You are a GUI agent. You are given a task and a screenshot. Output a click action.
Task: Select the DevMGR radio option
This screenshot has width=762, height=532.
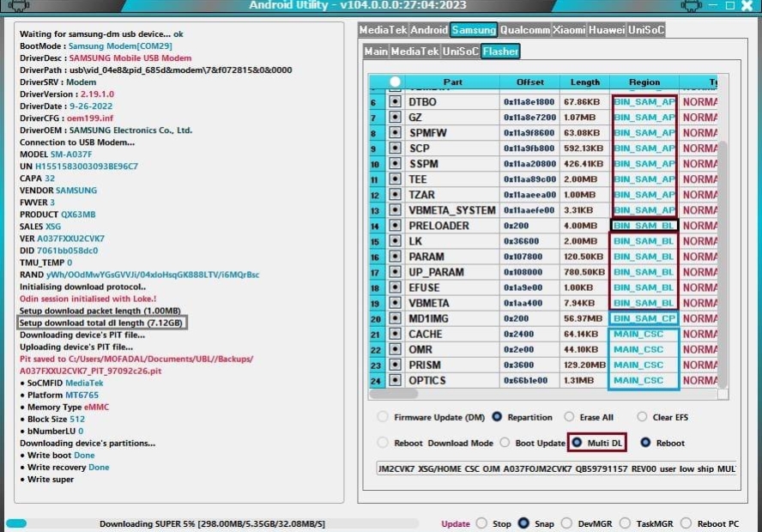(x=566, y=523)
